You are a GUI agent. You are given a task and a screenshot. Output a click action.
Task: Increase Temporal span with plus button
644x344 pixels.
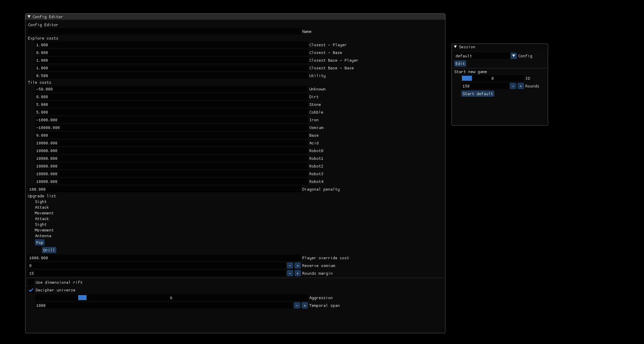pyautogui.click(x=305, y=305)
